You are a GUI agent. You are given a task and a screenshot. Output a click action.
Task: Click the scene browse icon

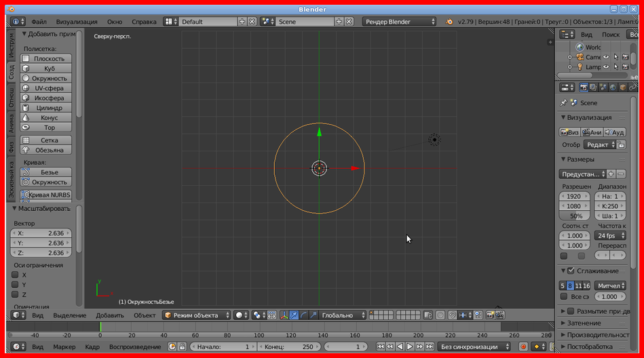(x=268, y=22)
